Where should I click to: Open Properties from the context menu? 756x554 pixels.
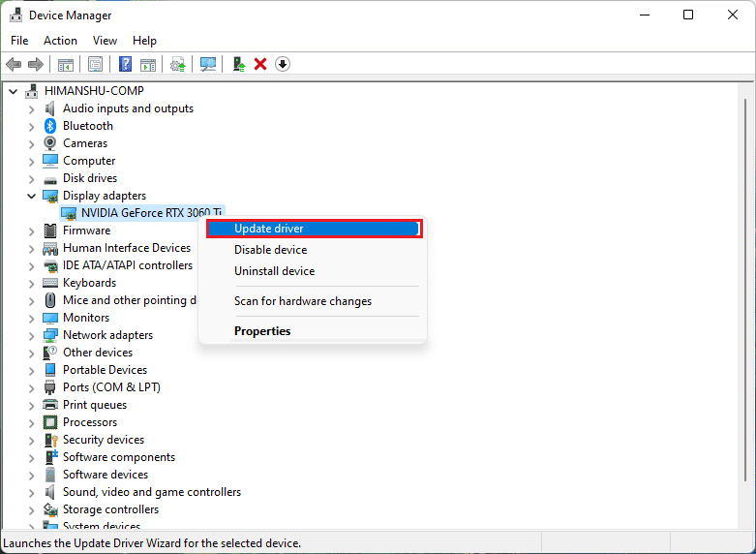point(314,331)
